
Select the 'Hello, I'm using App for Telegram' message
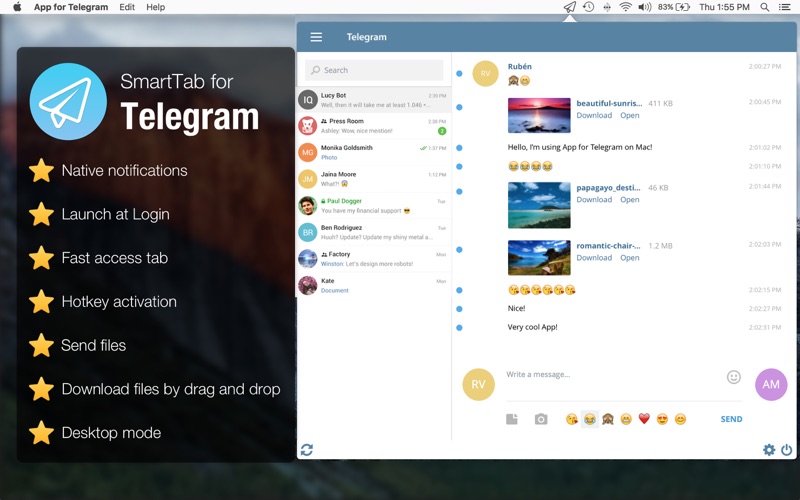coord(580,147)
